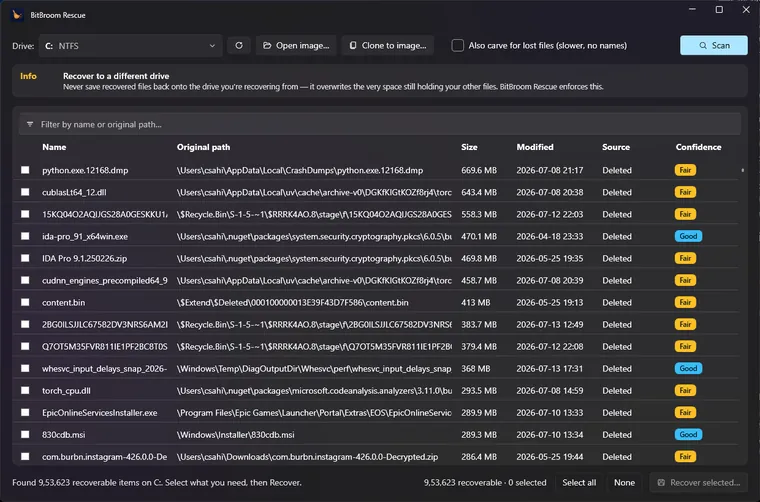Click the BitBroom Rescue app logo icon

(17, 15)
